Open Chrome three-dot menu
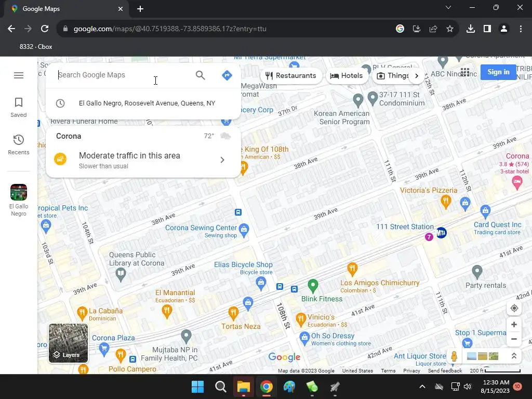The height and width of the screenshot is (399, 532). (x=521, y=29)
